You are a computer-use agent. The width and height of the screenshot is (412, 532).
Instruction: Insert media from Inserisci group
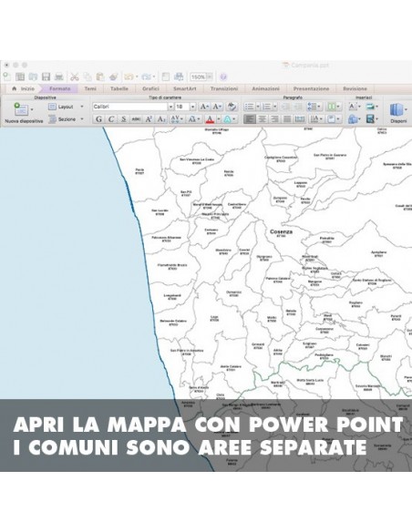370,119
